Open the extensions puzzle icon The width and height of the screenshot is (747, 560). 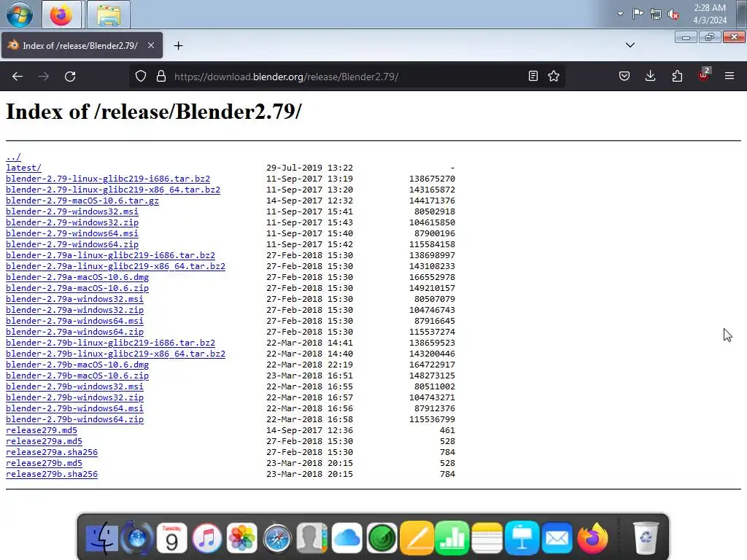tap(677, 76)
